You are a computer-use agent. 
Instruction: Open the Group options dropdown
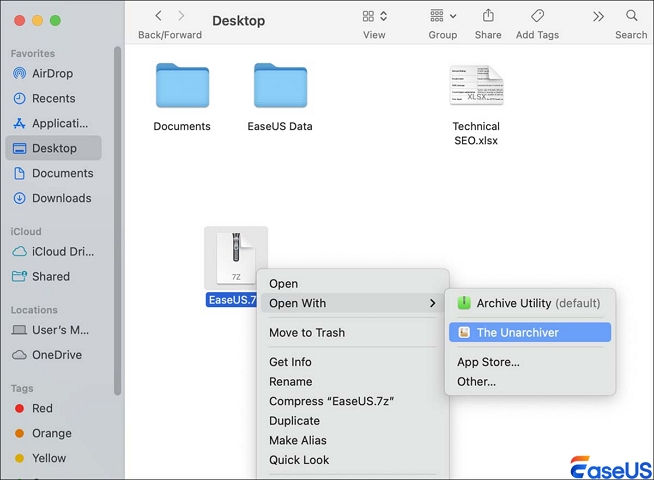coord(442,16)
